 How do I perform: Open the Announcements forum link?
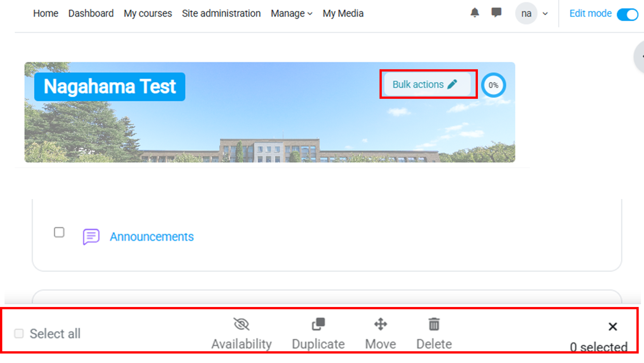(152, 237)
